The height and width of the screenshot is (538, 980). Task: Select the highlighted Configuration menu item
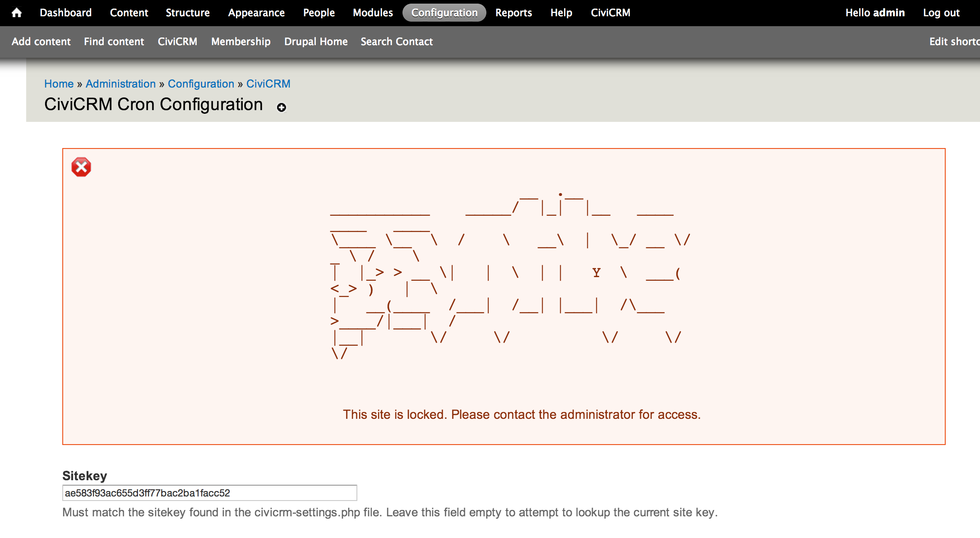pos(444,13)
